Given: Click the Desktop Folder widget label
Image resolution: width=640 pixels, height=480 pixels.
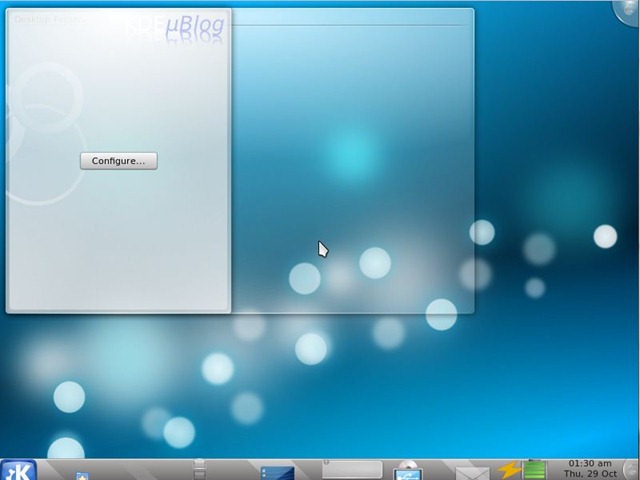Looking at the screenshot, I should click(47, 20).
